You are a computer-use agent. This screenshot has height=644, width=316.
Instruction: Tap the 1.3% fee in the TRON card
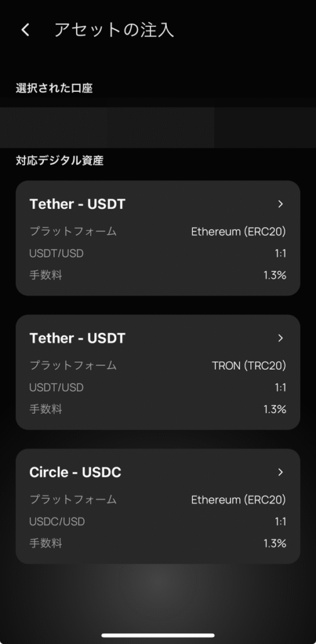(x=275, y=409)
